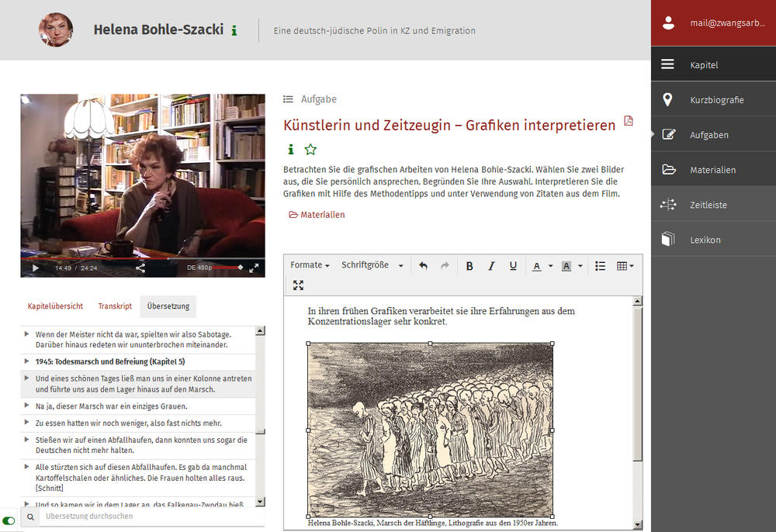This screenshot has height=532, width=776.
Task: Open the Formate dropdown
Action: point(310,265)
